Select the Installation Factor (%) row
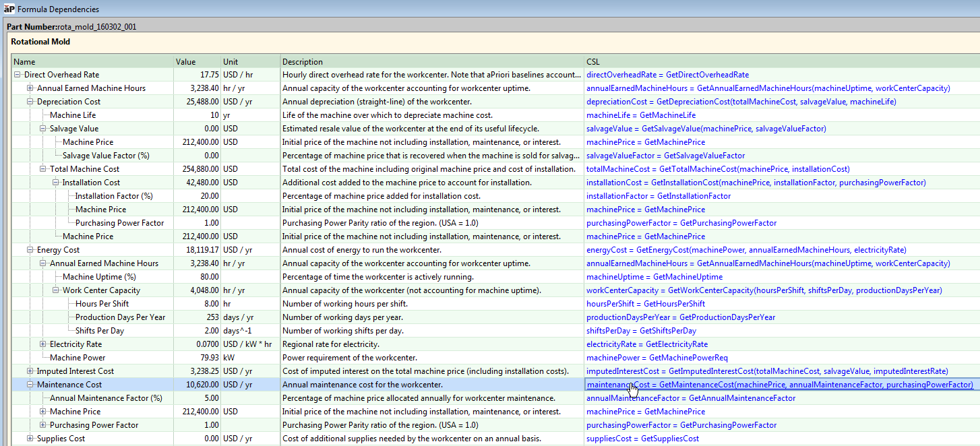 pyautogui.click(x=114, y=196)
